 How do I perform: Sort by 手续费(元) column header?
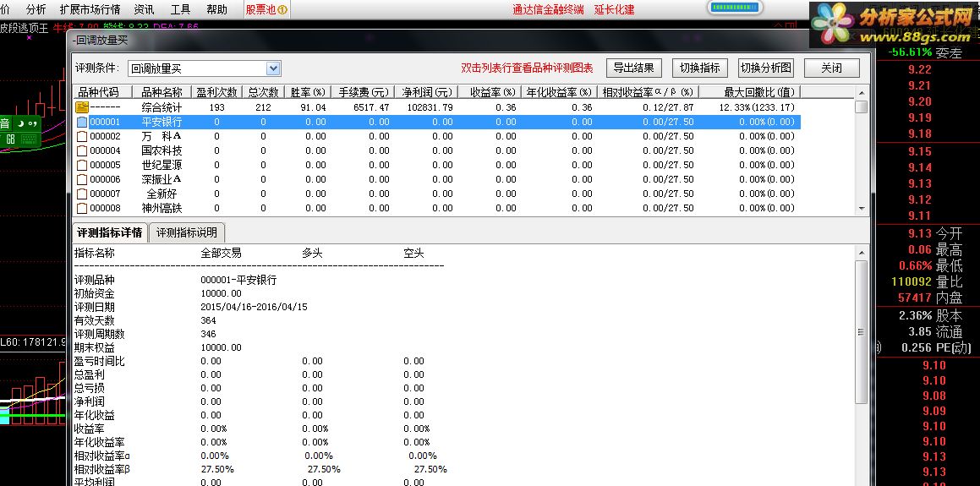tap(364, 92)
